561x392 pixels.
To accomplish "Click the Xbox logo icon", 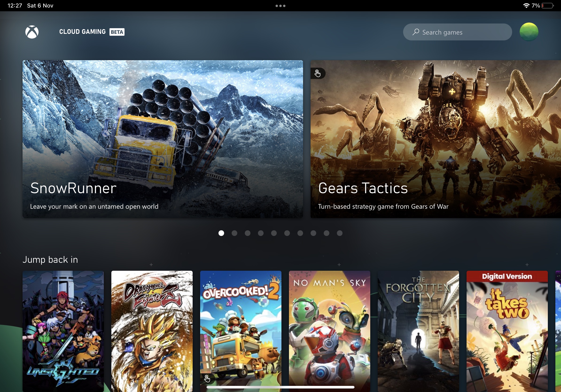I will 31,31.
